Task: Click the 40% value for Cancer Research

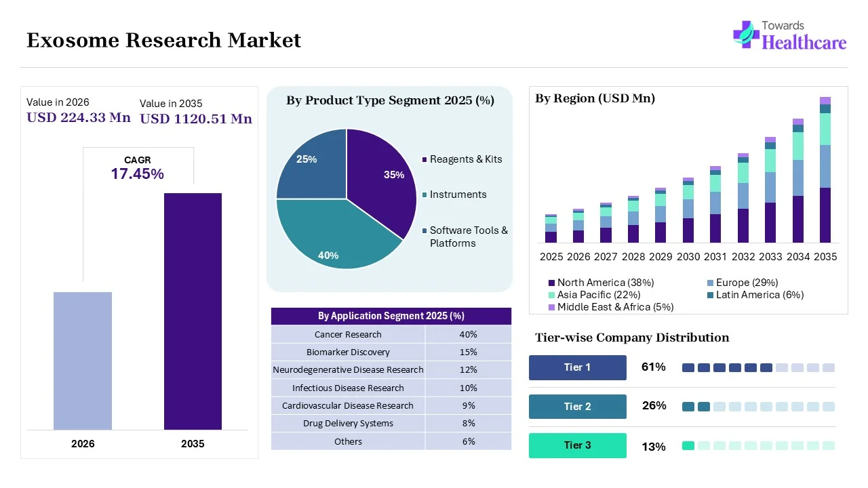Action: (x=468, y=334)
